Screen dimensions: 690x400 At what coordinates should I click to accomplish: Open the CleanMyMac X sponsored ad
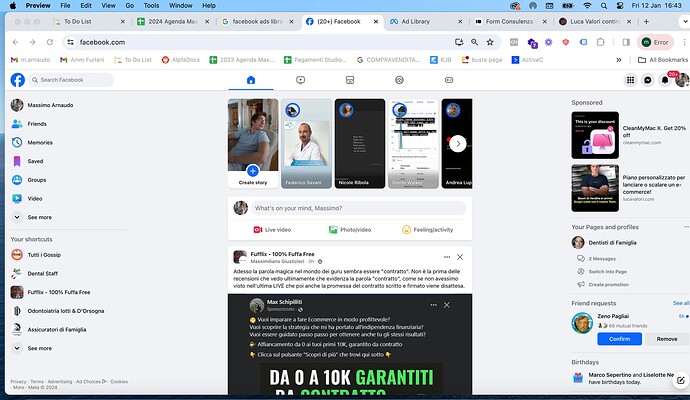(x=629, y=135)
